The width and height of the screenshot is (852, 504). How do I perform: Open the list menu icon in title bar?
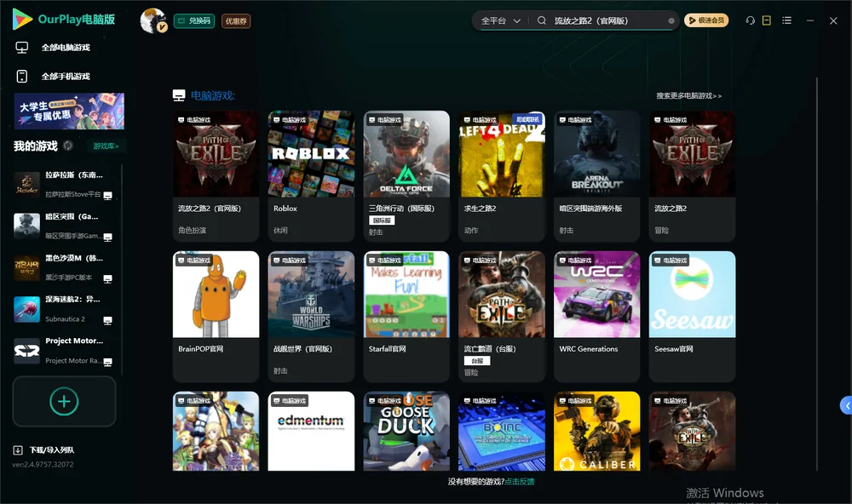786,20
